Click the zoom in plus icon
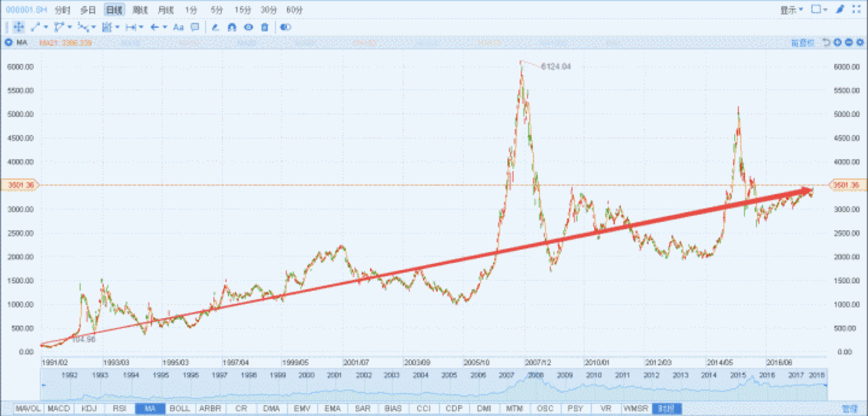The width and height of the screenshot is (868, 416). tap(838, 42)
